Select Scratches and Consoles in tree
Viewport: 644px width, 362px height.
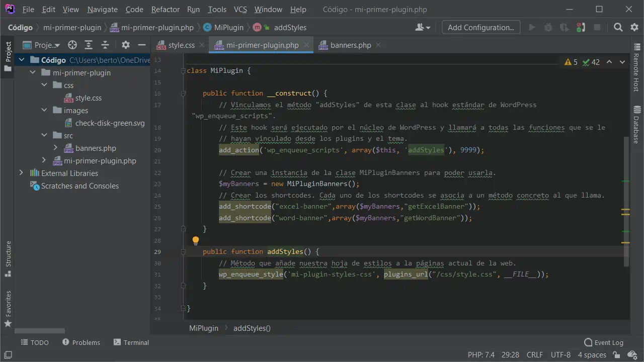pos(74,186)
